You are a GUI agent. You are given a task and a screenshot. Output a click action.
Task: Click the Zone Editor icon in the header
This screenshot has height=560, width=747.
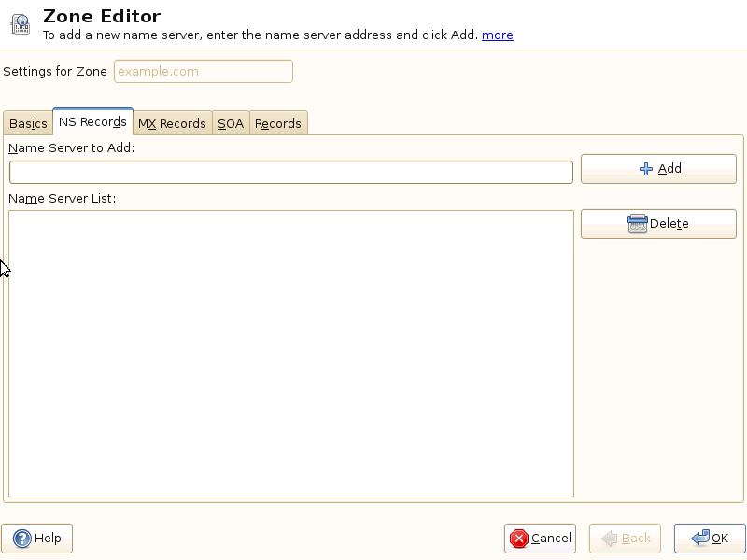20,24
